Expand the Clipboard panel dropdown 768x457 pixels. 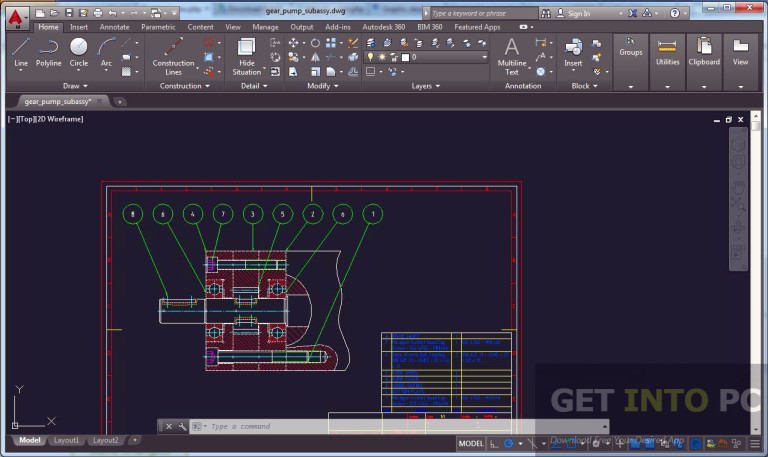click(704, 87)
